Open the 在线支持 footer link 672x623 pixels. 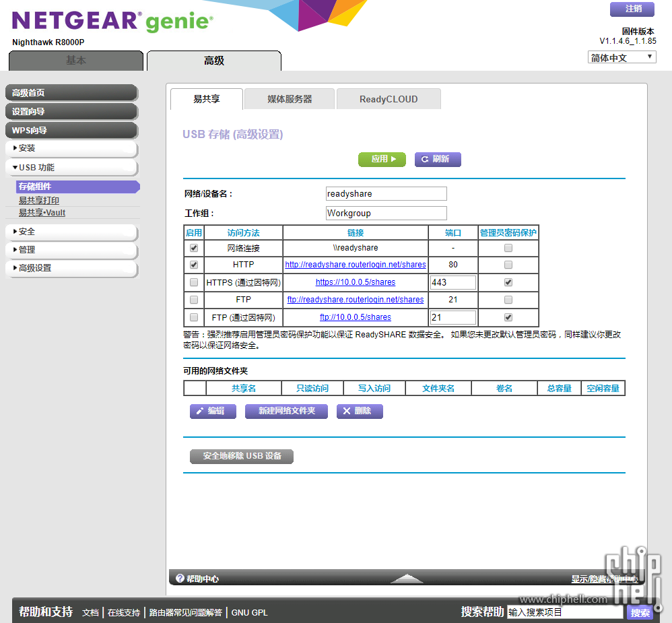(124, 613)
